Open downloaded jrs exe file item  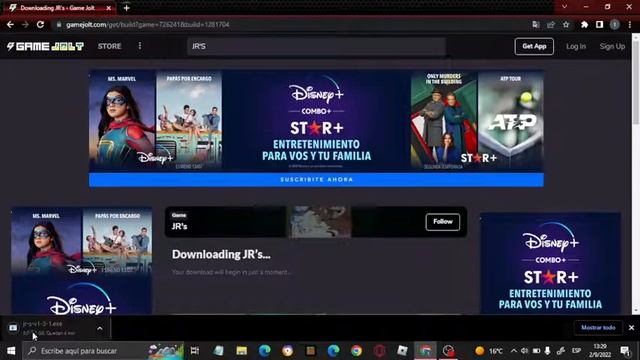(49, 328)
